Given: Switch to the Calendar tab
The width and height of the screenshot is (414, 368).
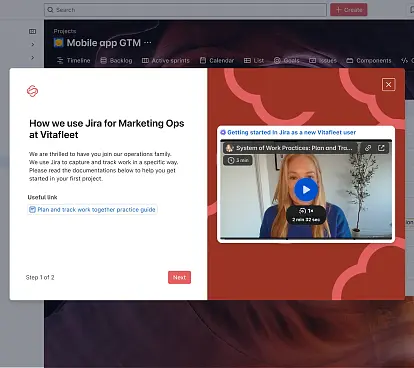Looking at the screenshot, I should pos(217,60).
